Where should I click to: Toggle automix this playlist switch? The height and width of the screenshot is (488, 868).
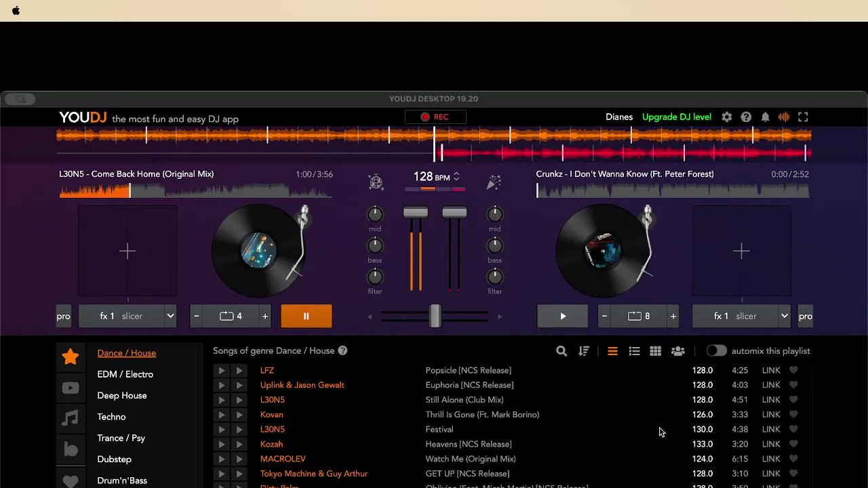[x=716, y=351]
